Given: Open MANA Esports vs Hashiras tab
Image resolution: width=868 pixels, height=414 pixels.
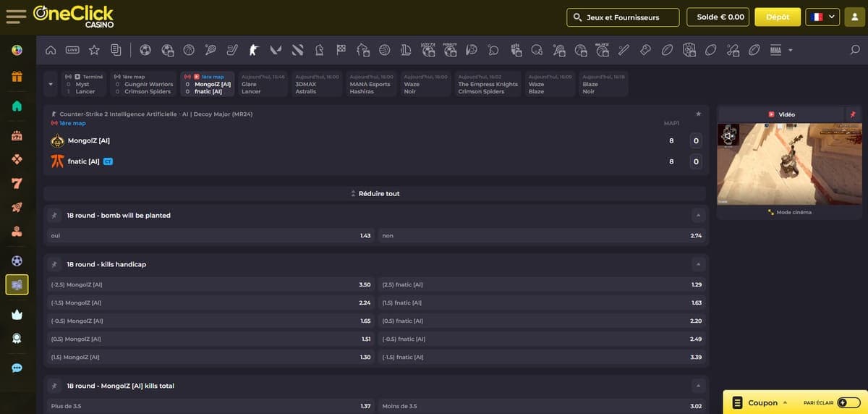Looking at the screenshot, I should [x=372, y=84].
